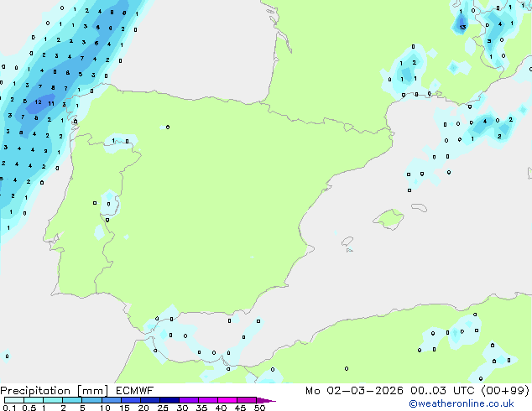Select the 35–40 mm legend swatch

click(207, 400)
